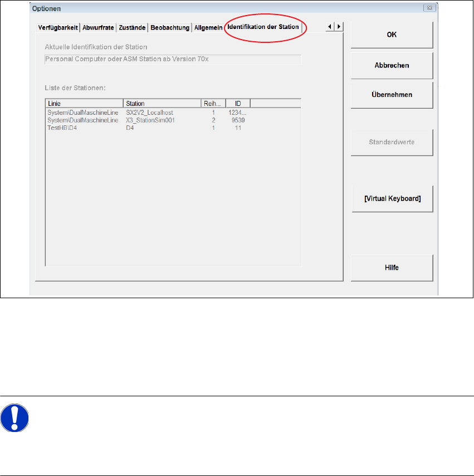Switch to the Verfügbarkeit tab

(x=58, y=28)
